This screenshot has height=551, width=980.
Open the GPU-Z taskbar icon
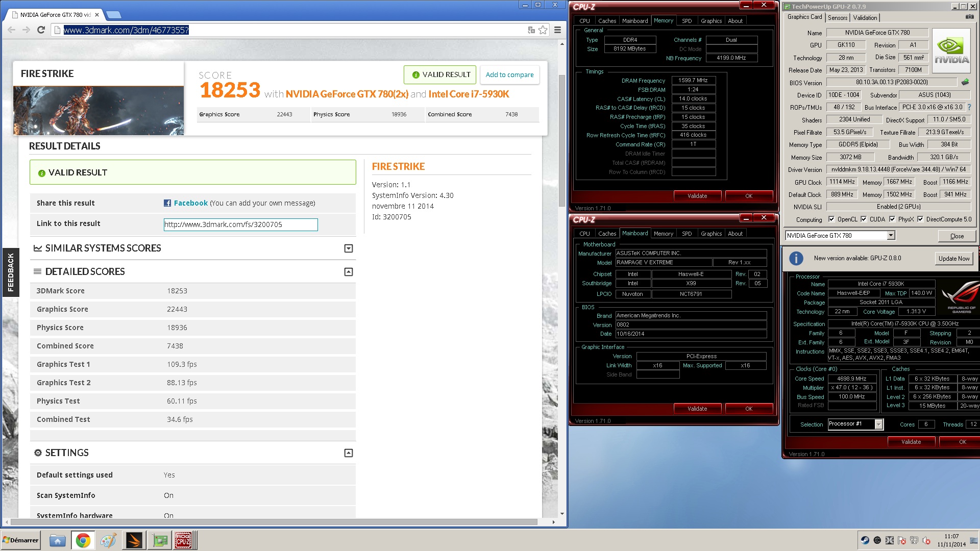160,540
